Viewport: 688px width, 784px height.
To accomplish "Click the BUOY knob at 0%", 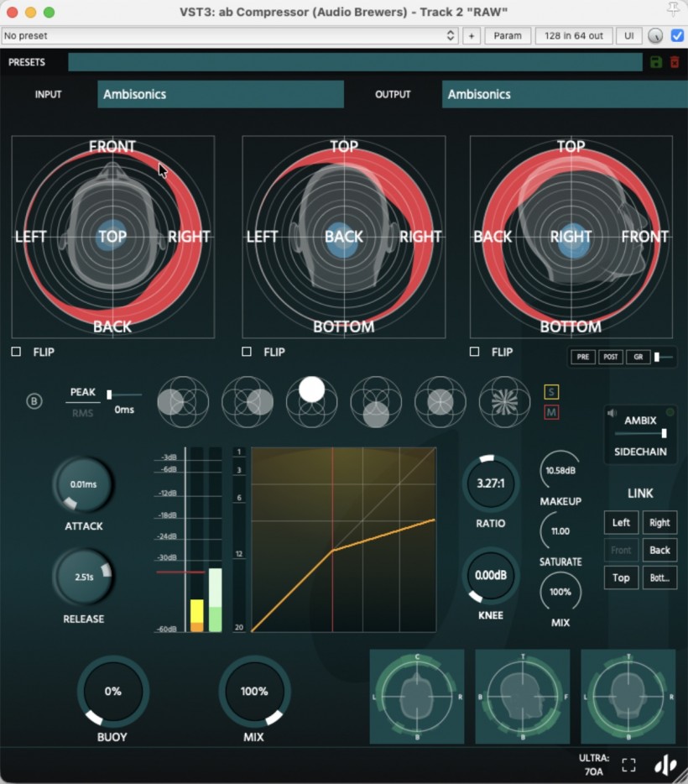I will pyautogui.click(x=113, y=692).
